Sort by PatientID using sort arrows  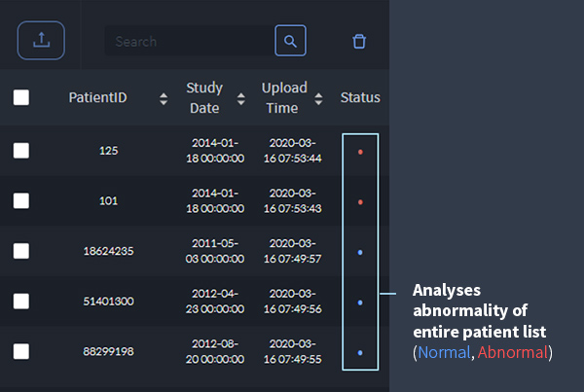click(164, 99)
